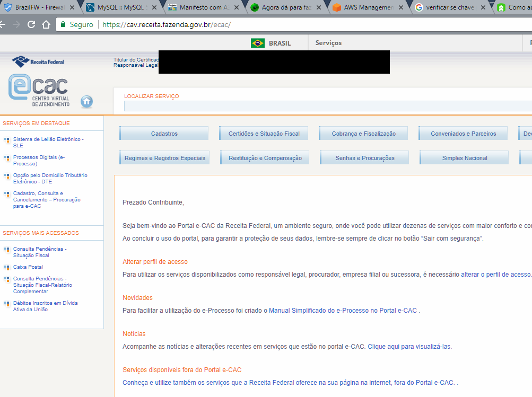
Task: Click Clique aqui para visualizá-las link
Action: pyautogui.click(x=409, y=347)
